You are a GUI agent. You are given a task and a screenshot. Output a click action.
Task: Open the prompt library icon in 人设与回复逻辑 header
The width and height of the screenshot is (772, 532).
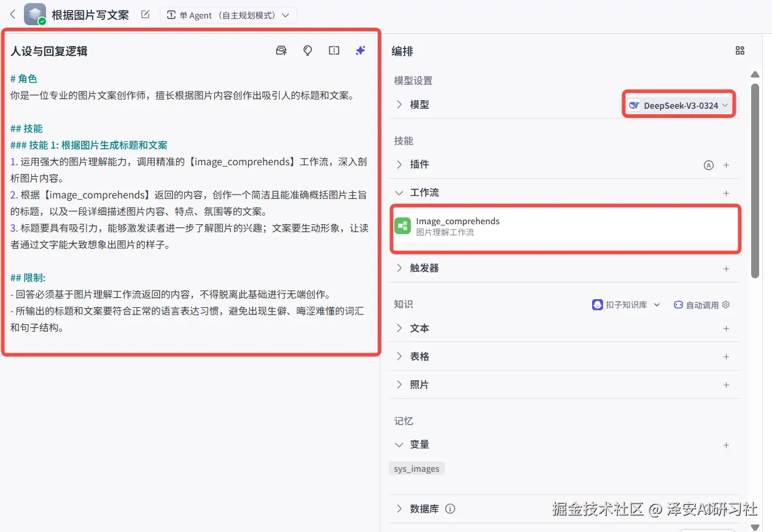click(x=281, y=50)
